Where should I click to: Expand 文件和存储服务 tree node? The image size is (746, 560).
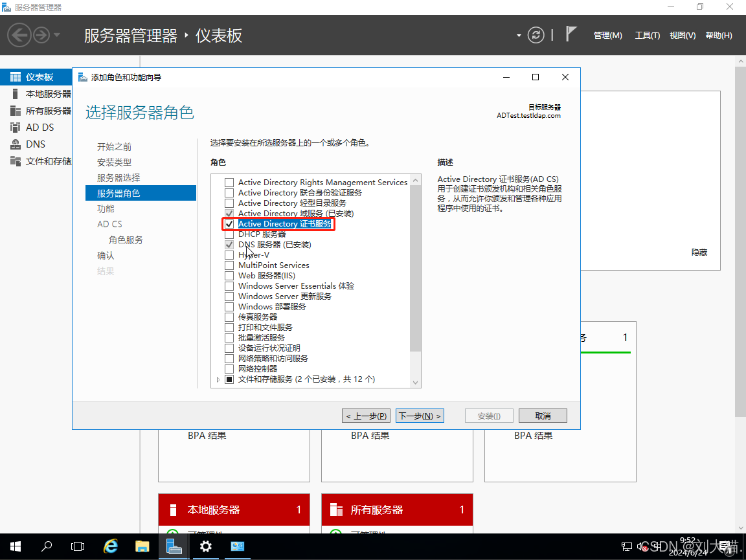pos(218,379)
